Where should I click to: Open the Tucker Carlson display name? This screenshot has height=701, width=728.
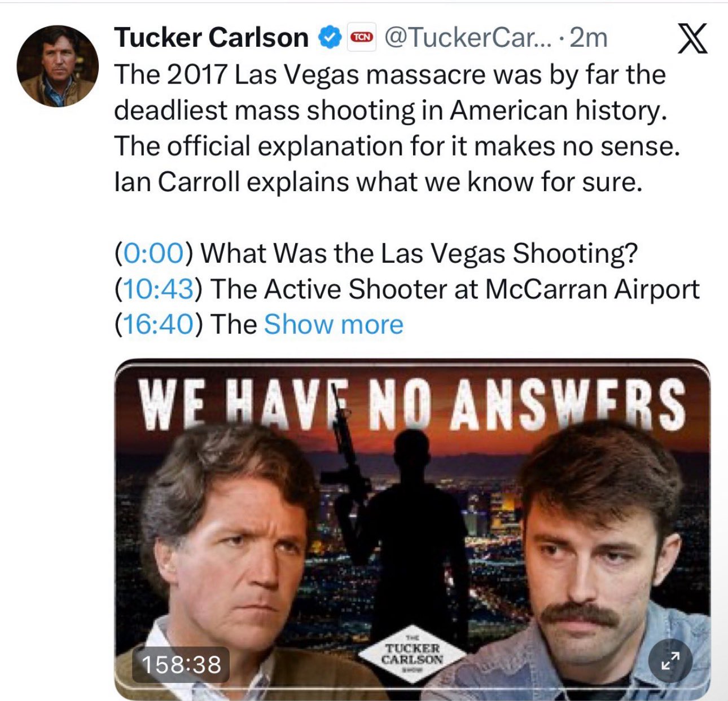click(212, 38)
